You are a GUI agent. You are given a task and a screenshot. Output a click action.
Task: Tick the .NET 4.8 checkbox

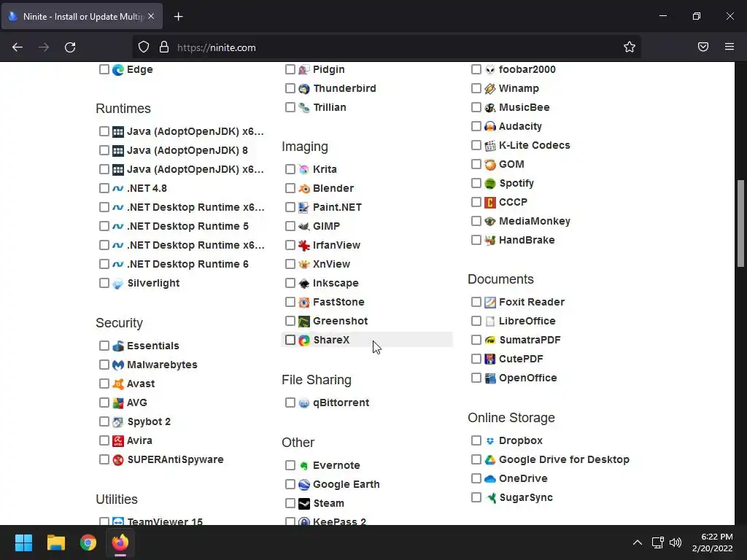[104, 188]
